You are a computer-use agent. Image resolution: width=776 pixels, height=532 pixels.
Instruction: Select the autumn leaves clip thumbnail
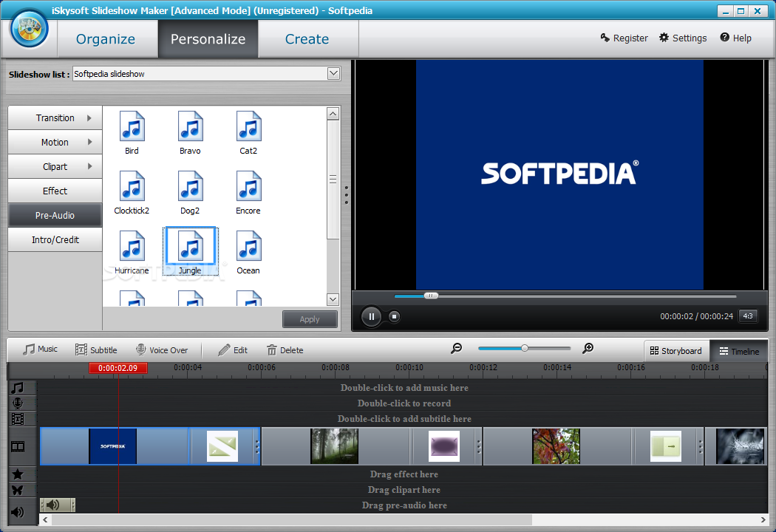557,446
